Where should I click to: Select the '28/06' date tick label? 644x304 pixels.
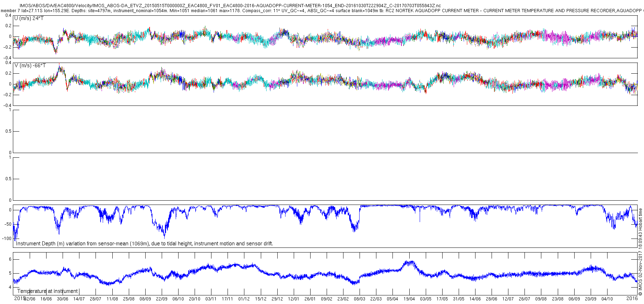coord(492,299)
